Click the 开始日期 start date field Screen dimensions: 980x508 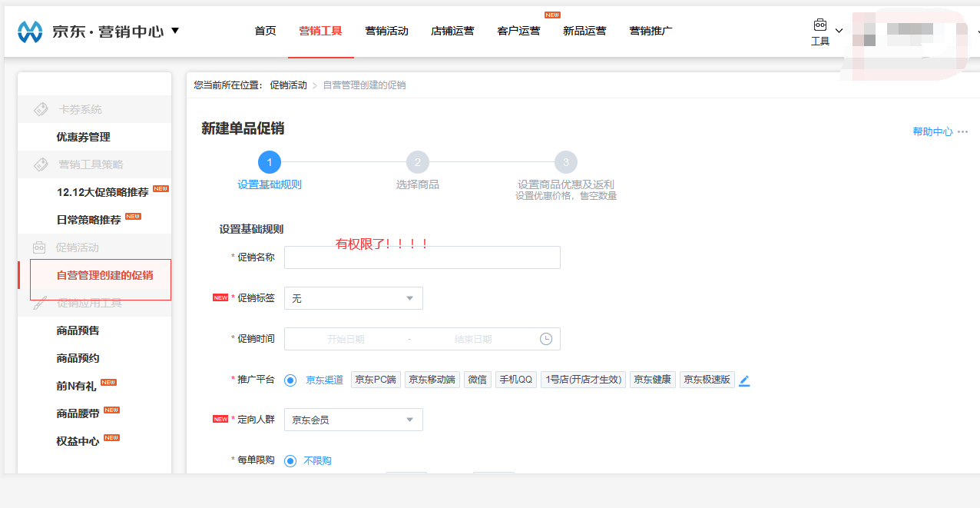click(x=346, y=339)
